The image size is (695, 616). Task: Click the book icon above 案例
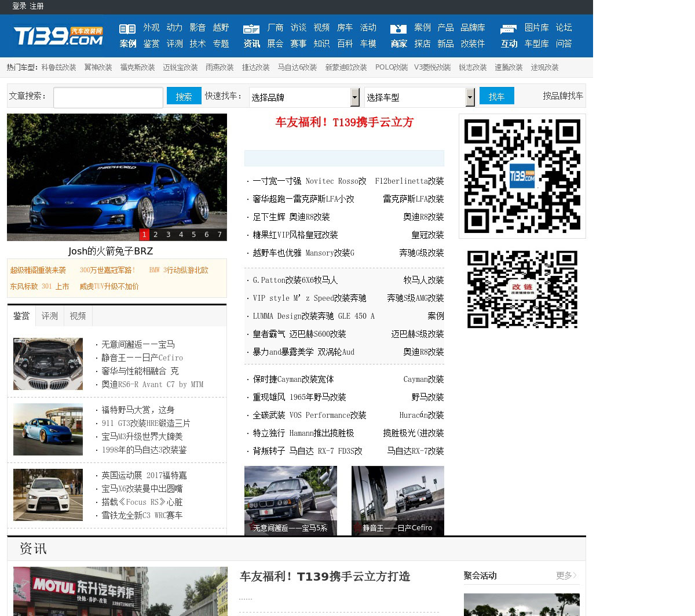point(127,28)
